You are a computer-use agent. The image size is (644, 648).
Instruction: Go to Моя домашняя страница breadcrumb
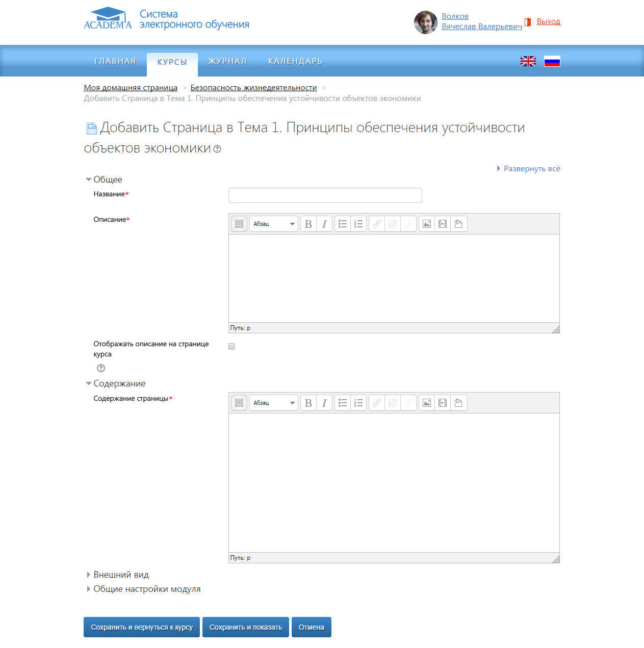point(131,88)
